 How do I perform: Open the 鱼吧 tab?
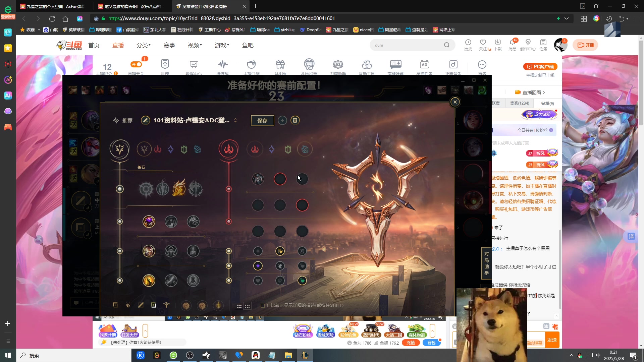(x=248, y=45)
